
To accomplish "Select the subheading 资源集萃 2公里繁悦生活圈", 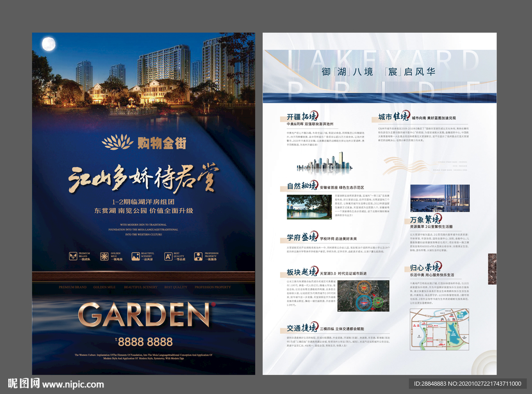I will click(431, 227).
